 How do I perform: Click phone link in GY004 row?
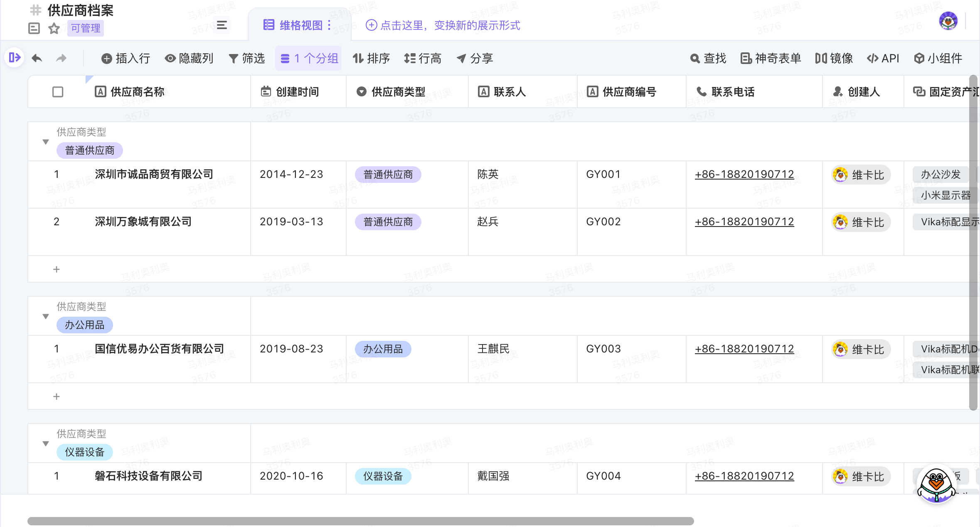click(x=744, y=476)
